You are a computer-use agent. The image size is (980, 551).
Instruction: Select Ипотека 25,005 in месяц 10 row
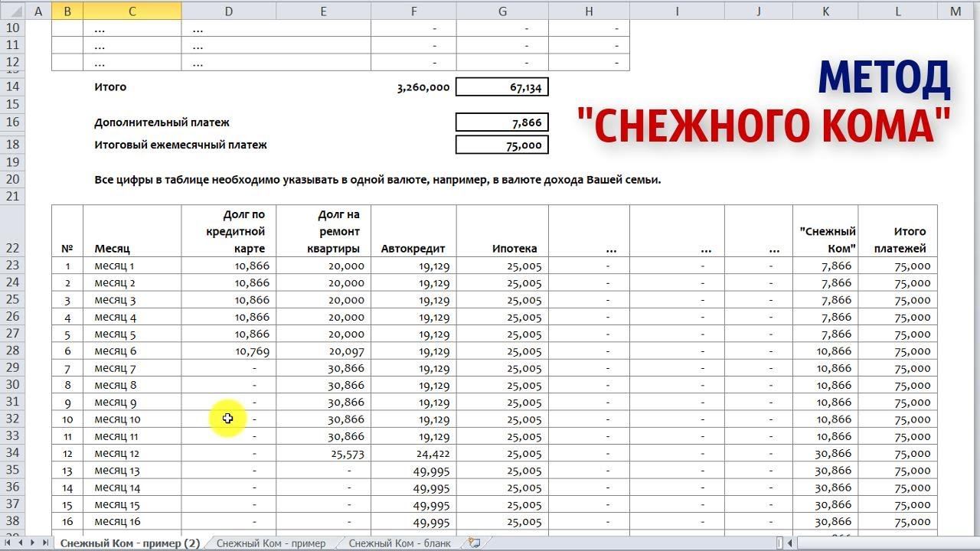502,419
